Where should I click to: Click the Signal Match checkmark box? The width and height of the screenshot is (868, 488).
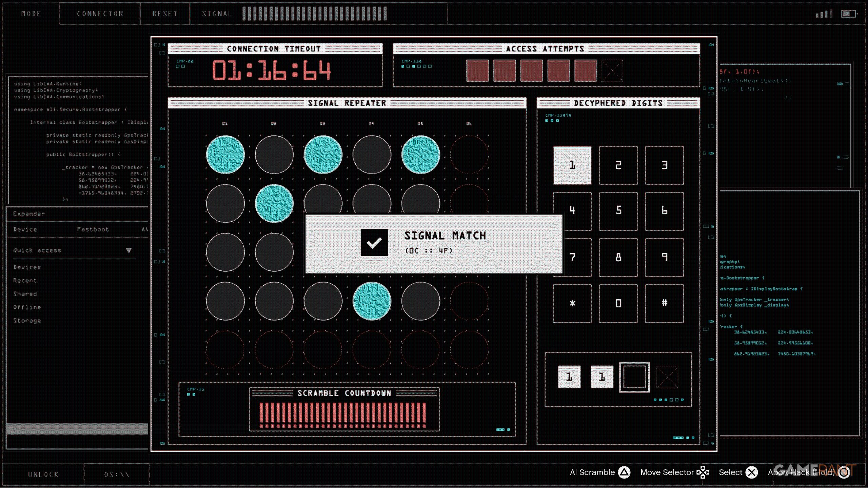(374, 243)
